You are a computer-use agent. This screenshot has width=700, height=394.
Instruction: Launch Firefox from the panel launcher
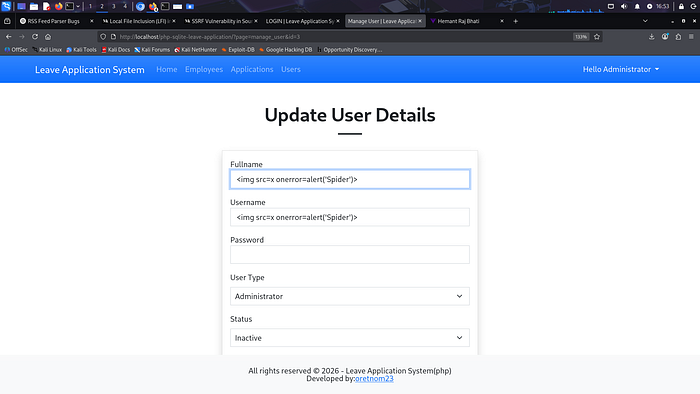click(x=58, y=6)
